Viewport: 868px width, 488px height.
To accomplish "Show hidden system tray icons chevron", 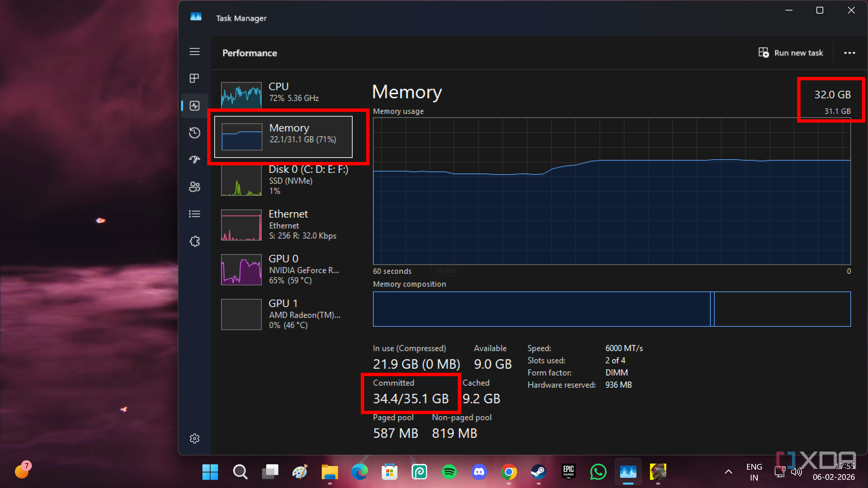I will click(x=728, y=471).
